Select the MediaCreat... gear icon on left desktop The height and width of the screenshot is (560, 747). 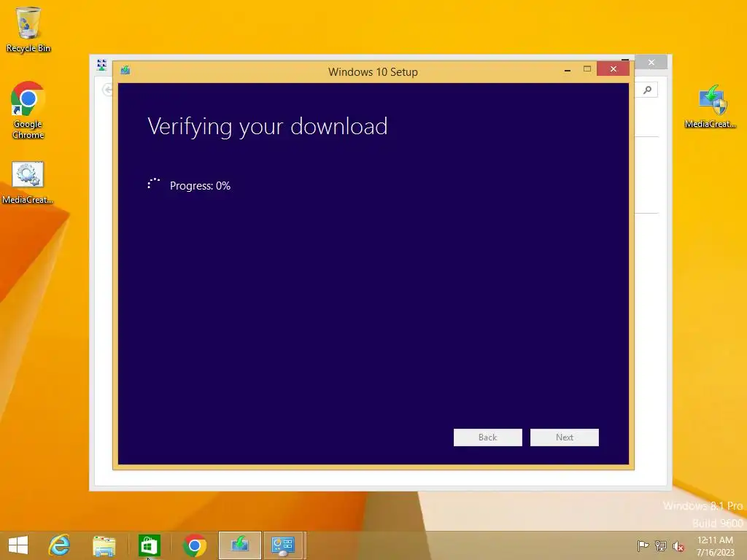28,182
